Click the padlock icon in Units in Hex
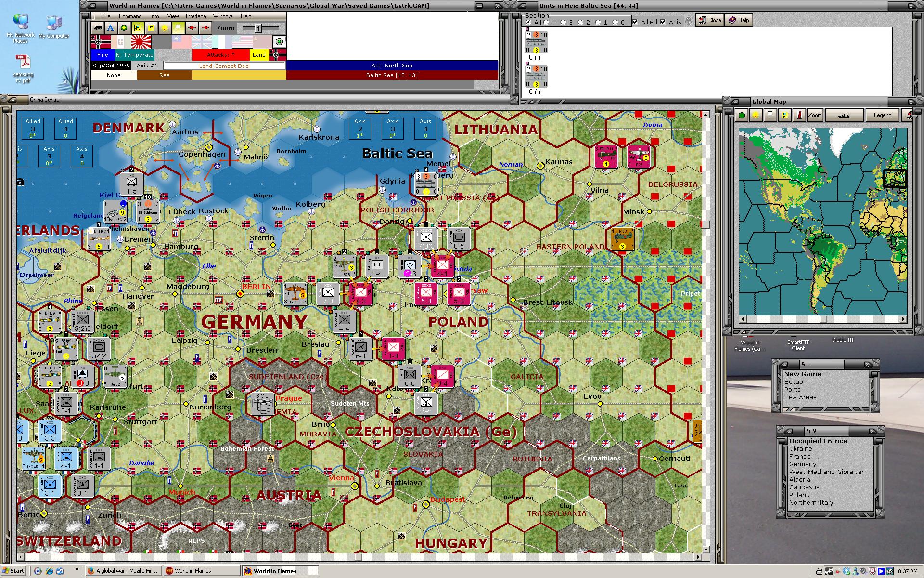924x578 pixels. click(x=689, y=21)
